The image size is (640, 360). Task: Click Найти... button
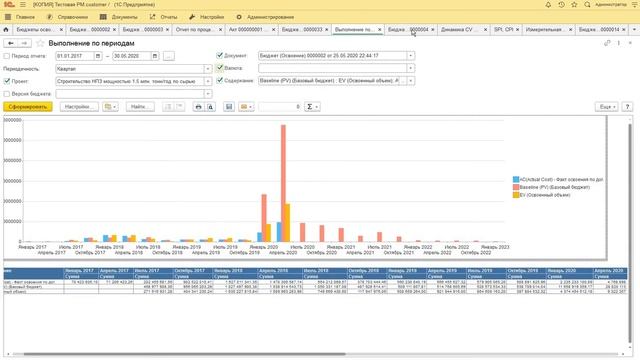(140, 107)
